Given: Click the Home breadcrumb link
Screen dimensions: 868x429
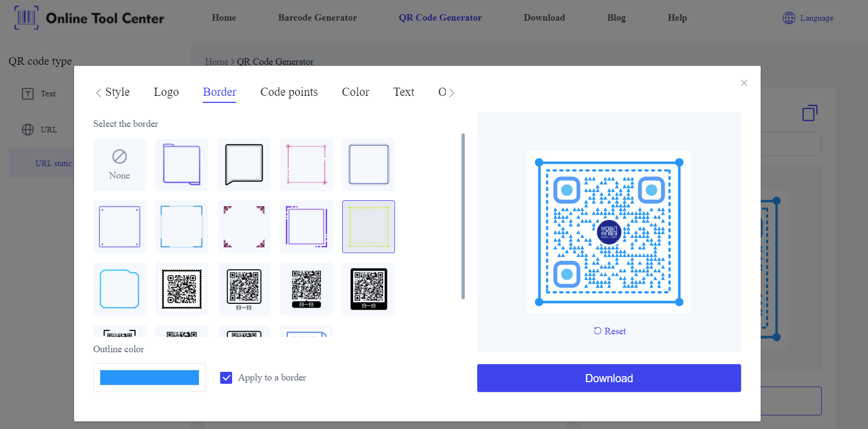Looking at the screenshot, I should (216, 62).
